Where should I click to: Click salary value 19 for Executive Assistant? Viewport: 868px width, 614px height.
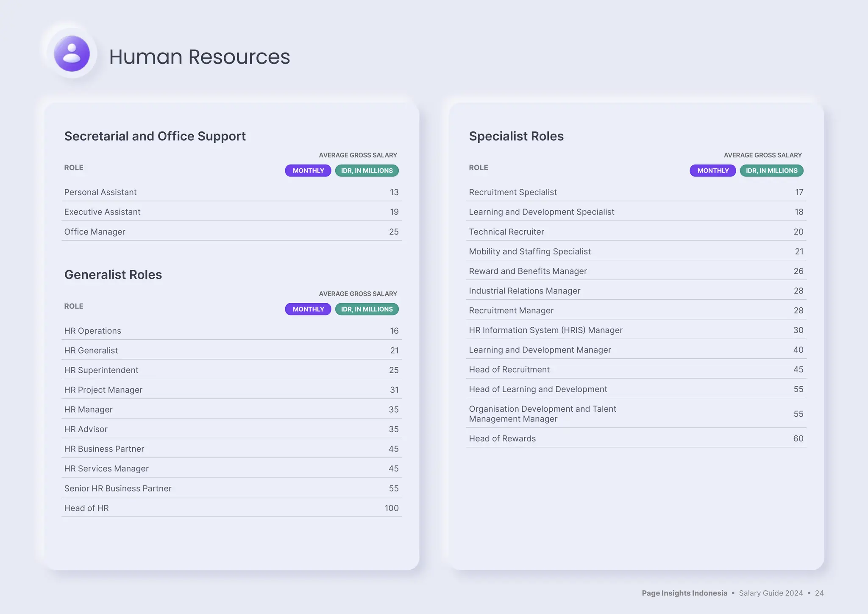click(394, 212)
